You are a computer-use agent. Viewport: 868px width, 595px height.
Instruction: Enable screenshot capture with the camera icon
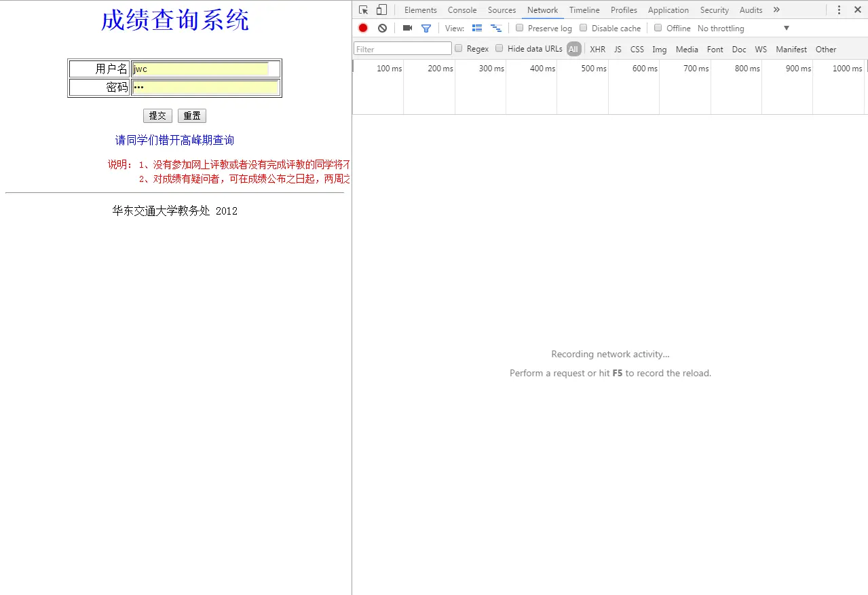click(407, 28)
